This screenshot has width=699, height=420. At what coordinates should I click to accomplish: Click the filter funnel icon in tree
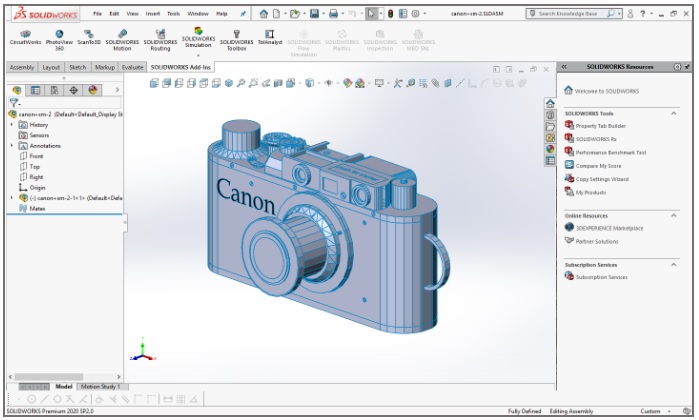coord(14,103)
